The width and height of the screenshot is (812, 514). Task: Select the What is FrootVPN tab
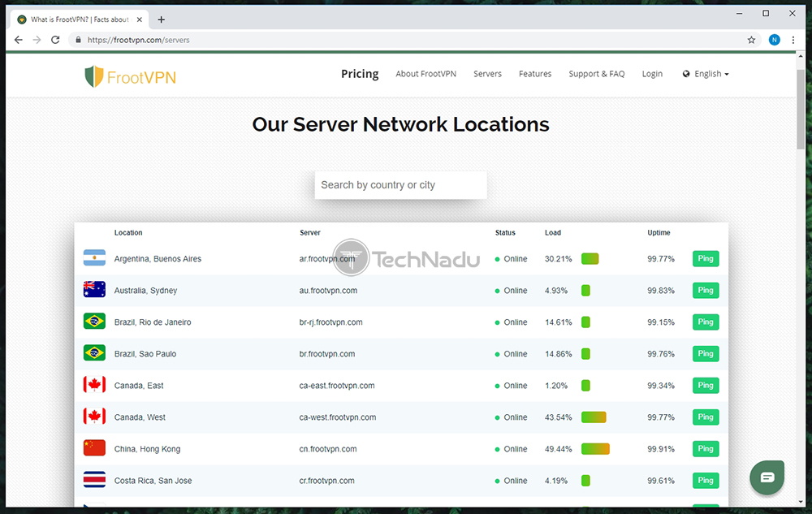tap(80, 19)
